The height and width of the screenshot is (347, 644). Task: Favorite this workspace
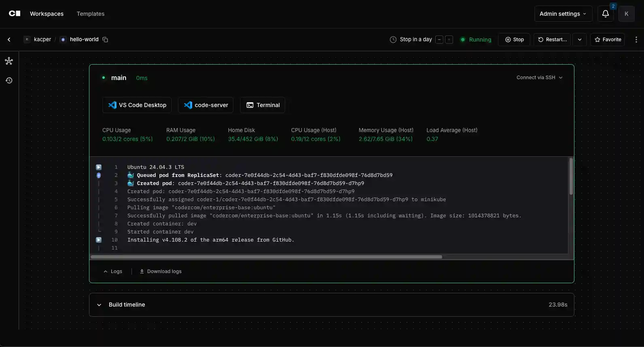click(x=608, y=40)
